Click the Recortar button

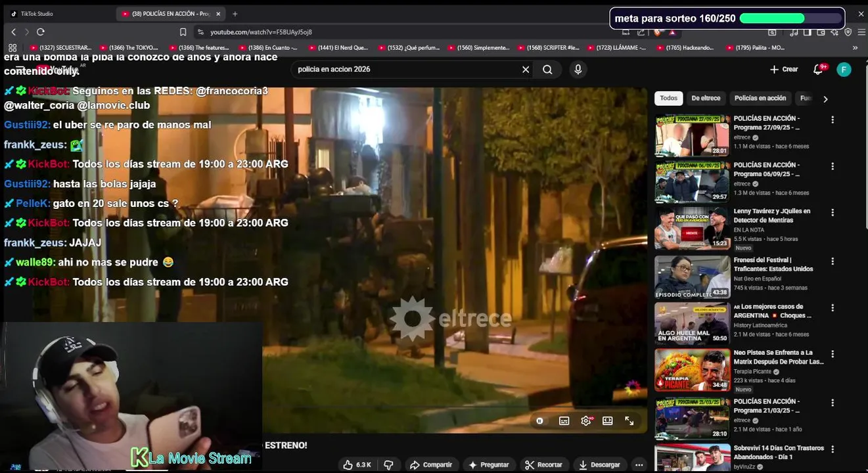(544, 465)
